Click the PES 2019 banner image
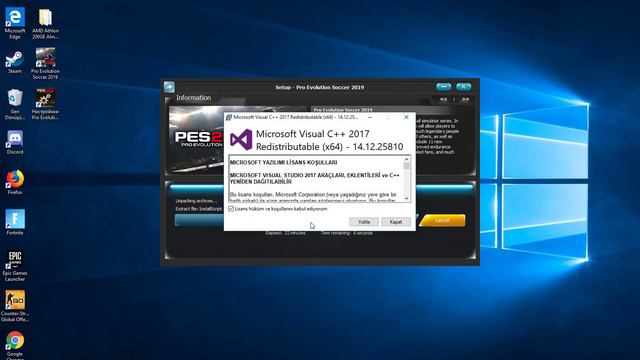Screen dimensions: 640x360 (196, 139)
